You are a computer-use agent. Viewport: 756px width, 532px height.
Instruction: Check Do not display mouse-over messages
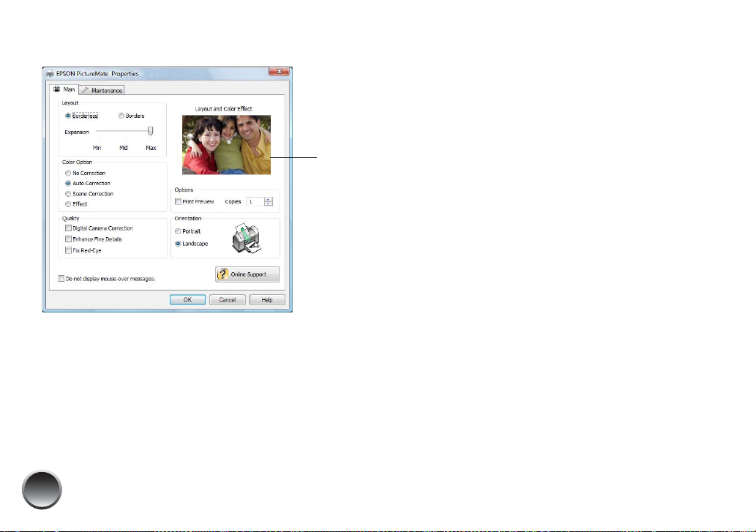click(61, 279)
